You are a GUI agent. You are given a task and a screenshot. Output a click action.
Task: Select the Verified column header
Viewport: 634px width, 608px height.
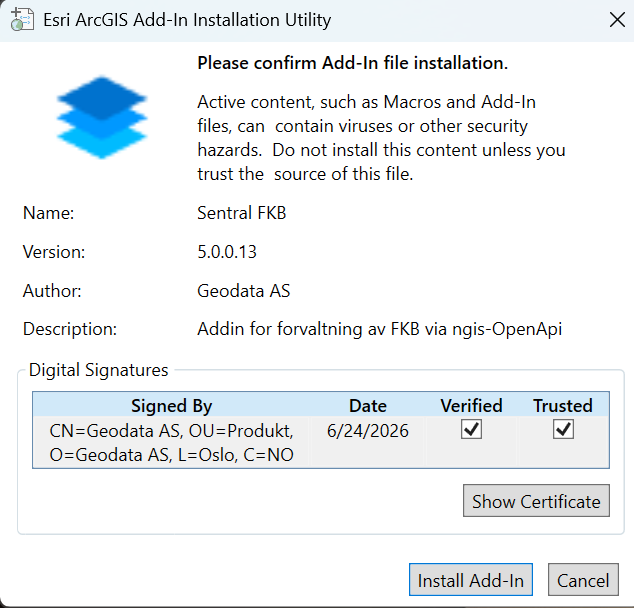click(x=471, y=405)
